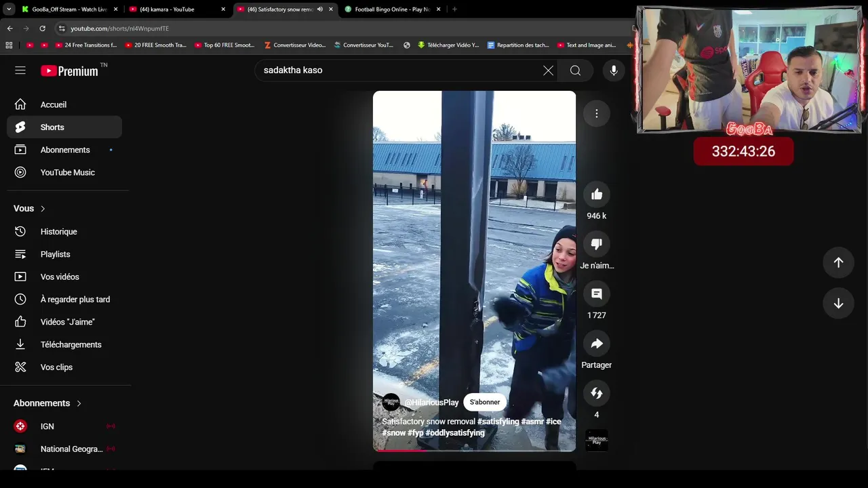The height and width of the screenshot is (488, 868).
Task: Open the National Geographic channel subscription
Action: click(x=64, y=449)
